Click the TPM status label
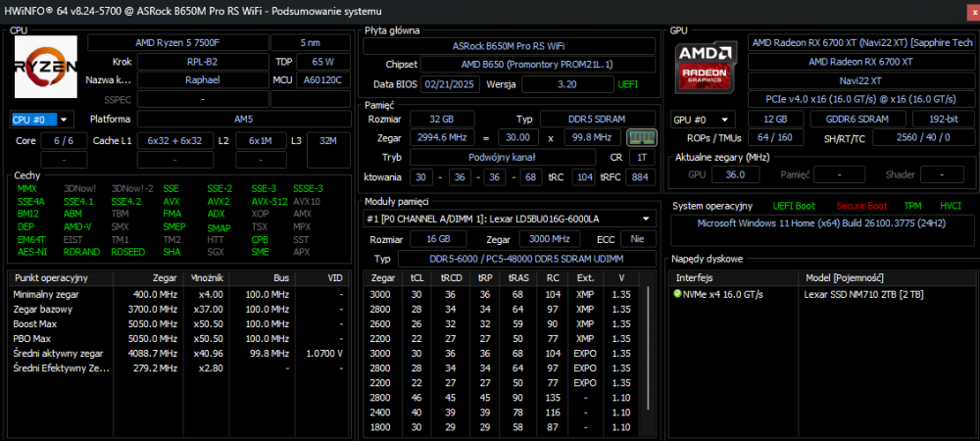 913,206
